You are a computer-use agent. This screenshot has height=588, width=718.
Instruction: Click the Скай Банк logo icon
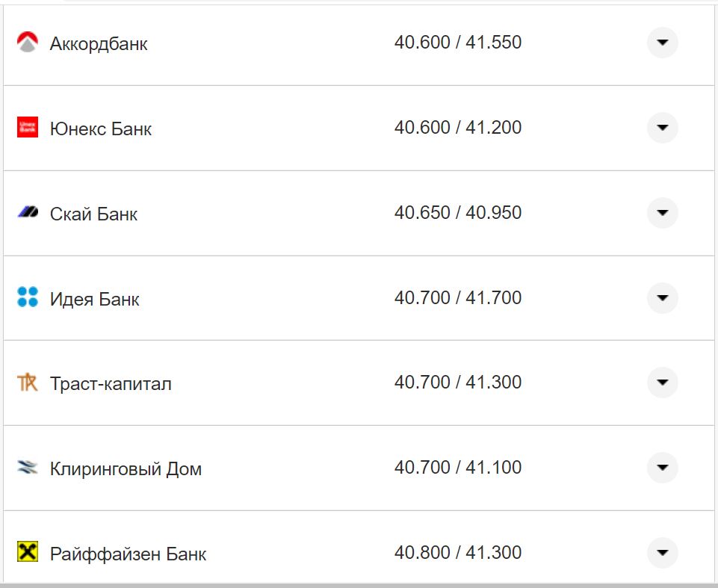pos(28,213)
